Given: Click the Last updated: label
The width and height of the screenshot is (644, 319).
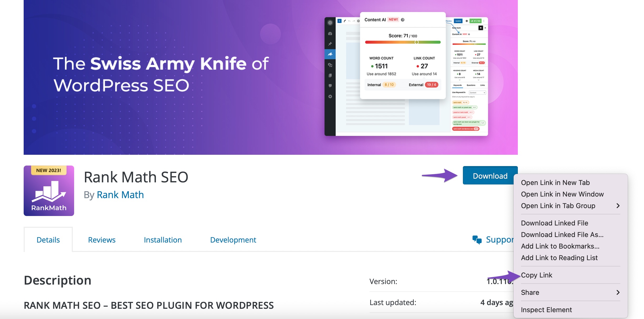Looking at the screenshot, I should click(393, 302).
